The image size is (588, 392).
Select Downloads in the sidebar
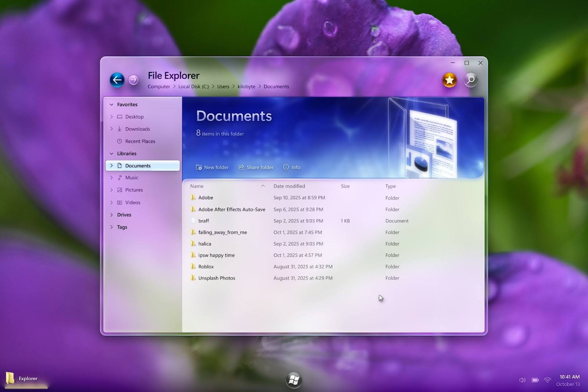click(137, 129)
